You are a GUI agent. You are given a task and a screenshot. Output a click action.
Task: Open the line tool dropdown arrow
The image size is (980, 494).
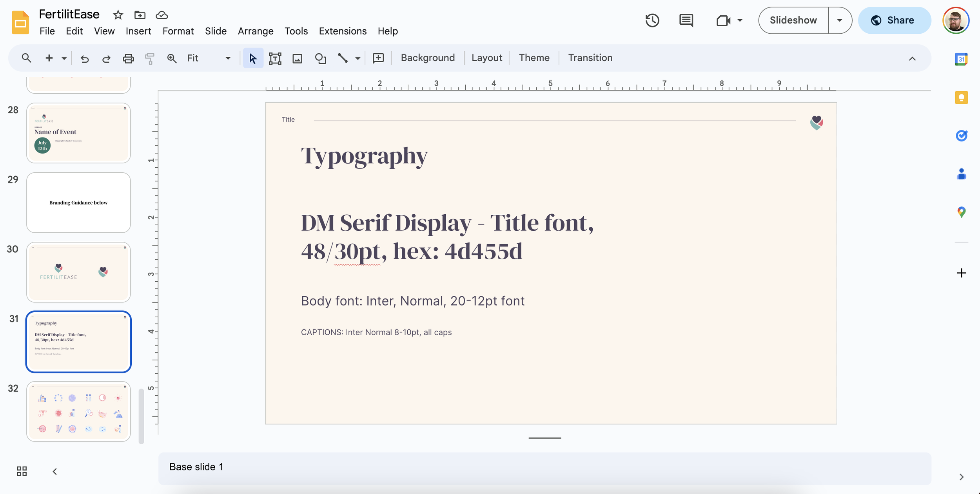pos(358,58)
